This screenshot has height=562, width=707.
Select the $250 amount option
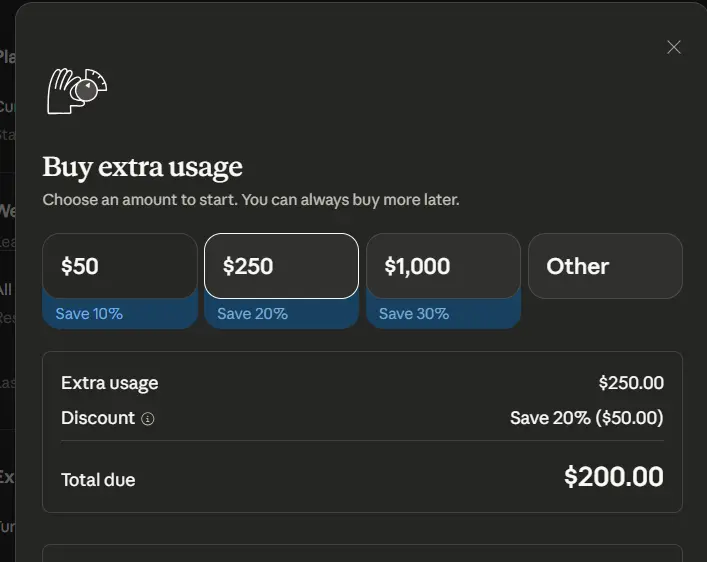281,266
